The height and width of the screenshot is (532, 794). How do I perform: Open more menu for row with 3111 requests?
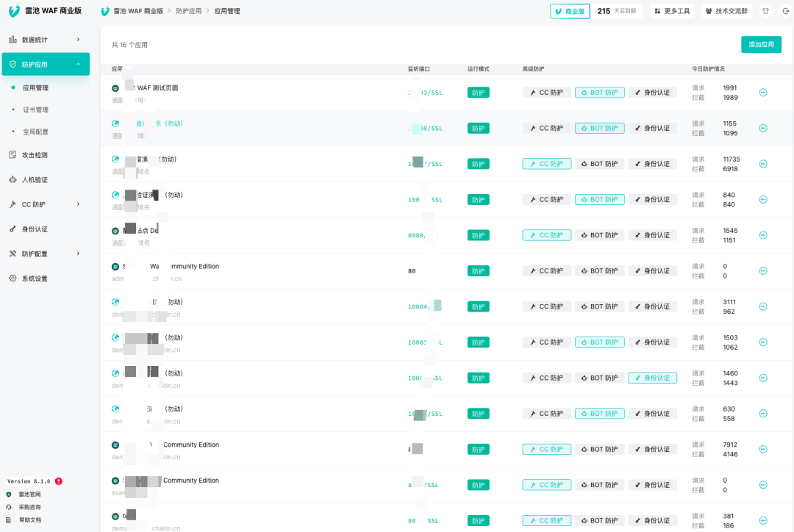coord(763,306)
